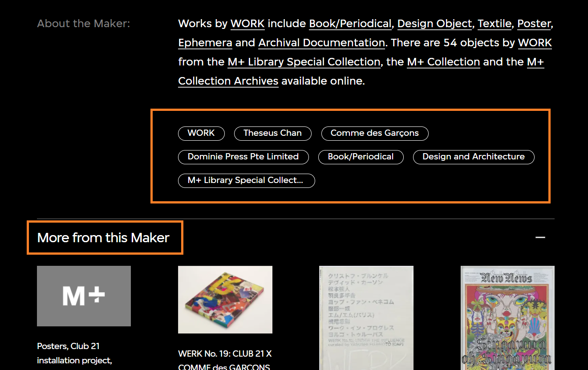
Task: Open the first WORK link in the description
Action: click(x=247, y=24)
